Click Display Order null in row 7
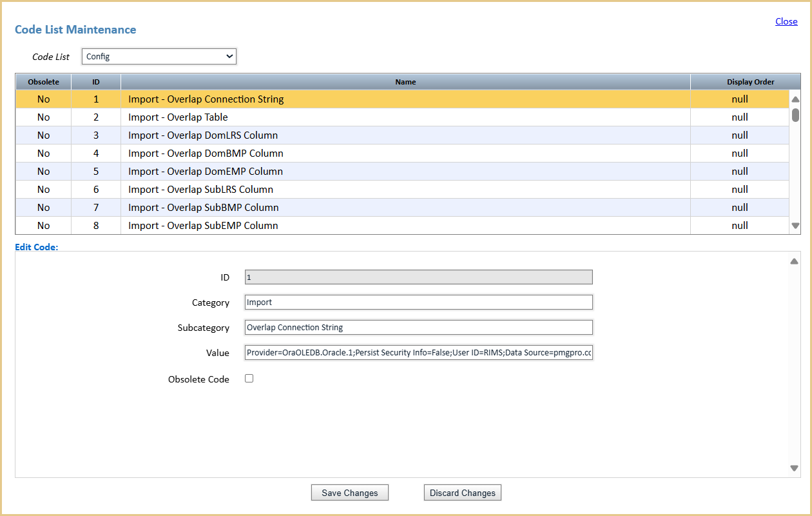This screenshot has height=516, width=812. click(740, 208)
